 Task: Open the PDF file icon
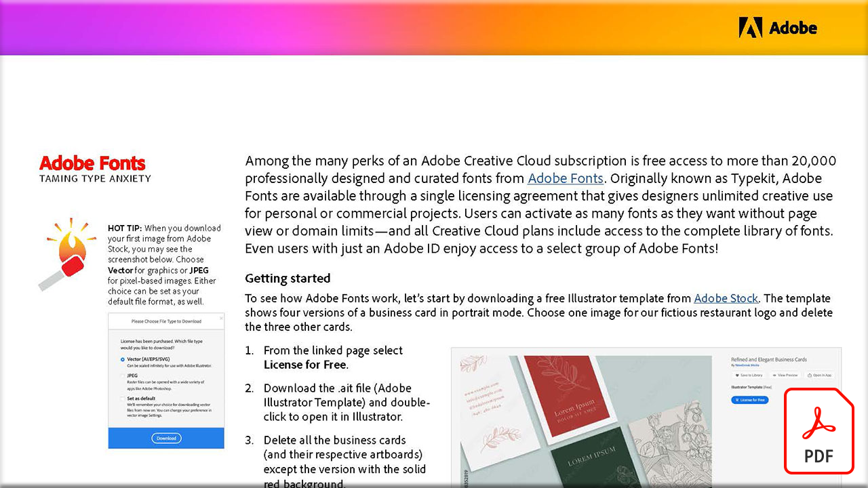click(818, 431)
